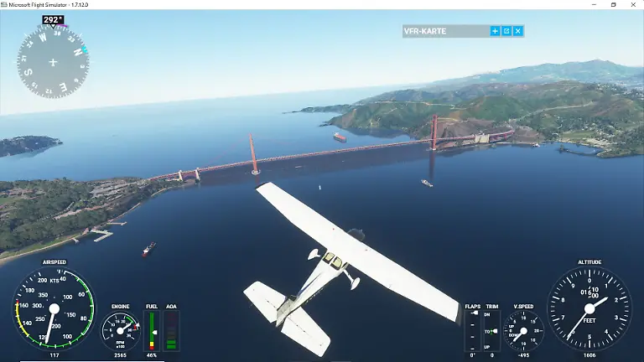Close the VFR-KARTE panel
This screenshot has width=644, height=362.
(518, 31)
